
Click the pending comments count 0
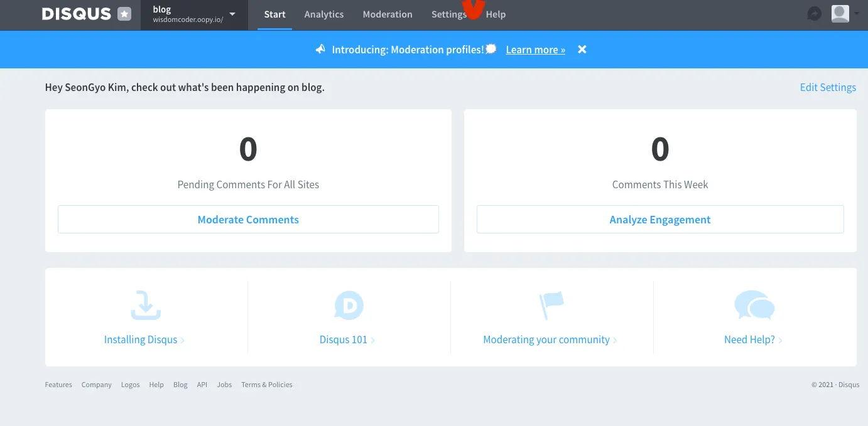[x=248, y=149]
